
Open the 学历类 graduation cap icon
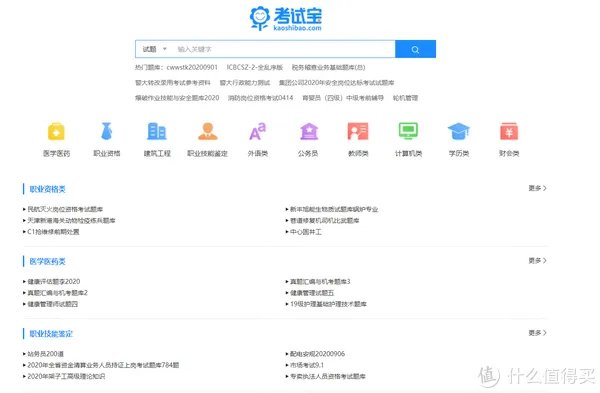(x=459, y=131)
